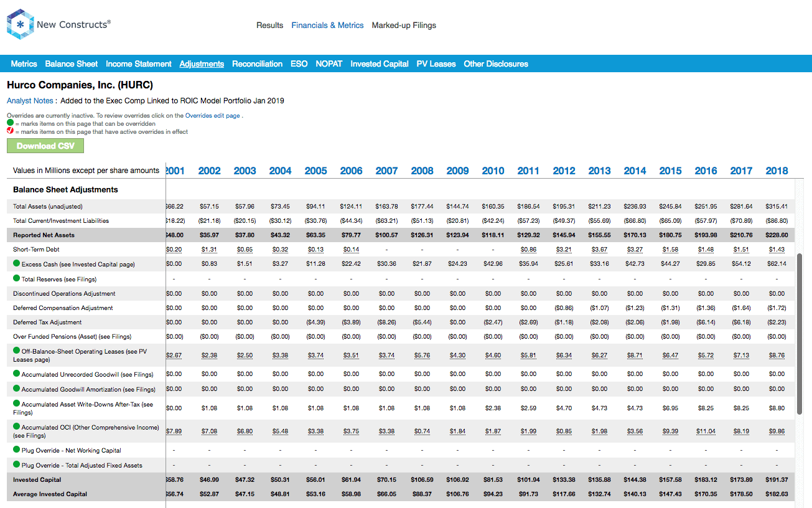Click the green override dot beside Total Reserves
This screenshot has width=812, height=508.
click(17, 278)
